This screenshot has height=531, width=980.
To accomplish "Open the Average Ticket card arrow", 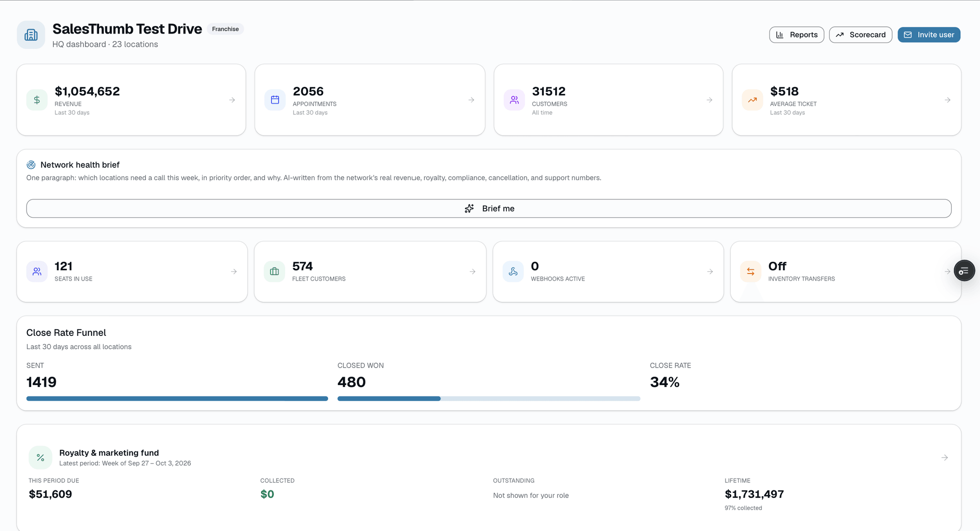I will click(x=947, y=100).
